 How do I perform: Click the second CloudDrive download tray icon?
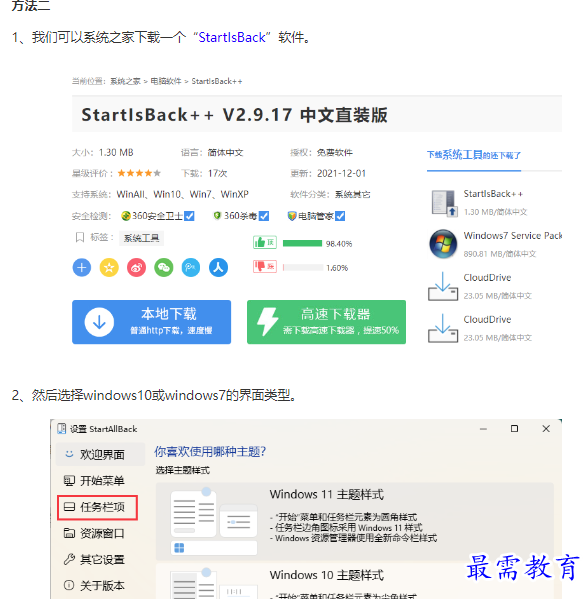443,328
